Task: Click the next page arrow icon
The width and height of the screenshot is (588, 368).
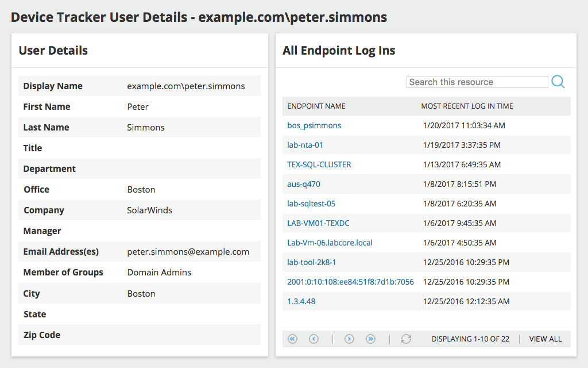Action: [x=349, y=339]
